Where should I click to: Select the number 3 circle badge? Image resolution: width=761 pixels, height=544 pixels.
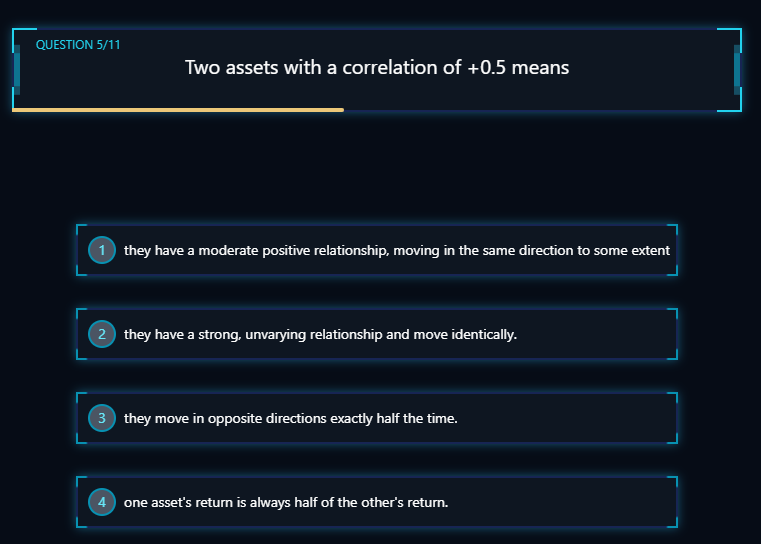pyautogui.click(x=101, y=418)
